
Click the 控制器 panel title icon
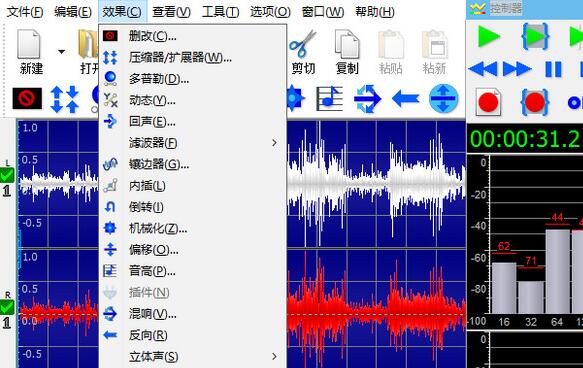tap(477, 8)
